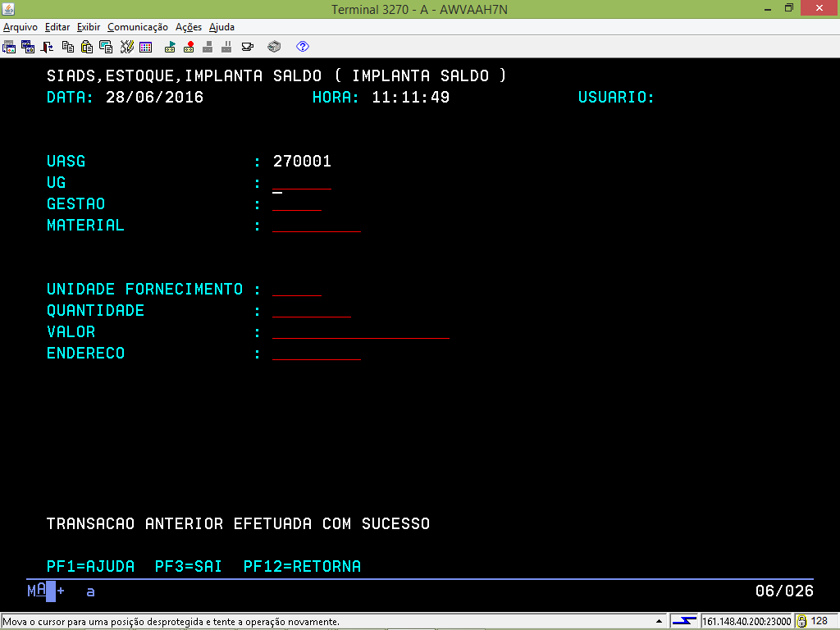The width and height of the screenshot is (840, 630).
Task: Click the disconnect door icon
Action: (x=47, y=47)
